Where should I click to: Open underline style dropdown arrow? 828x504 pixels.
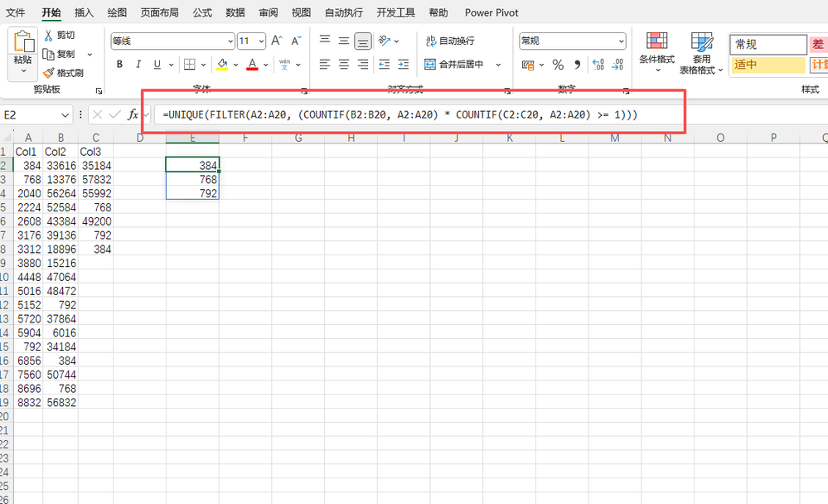pos(171,65)
